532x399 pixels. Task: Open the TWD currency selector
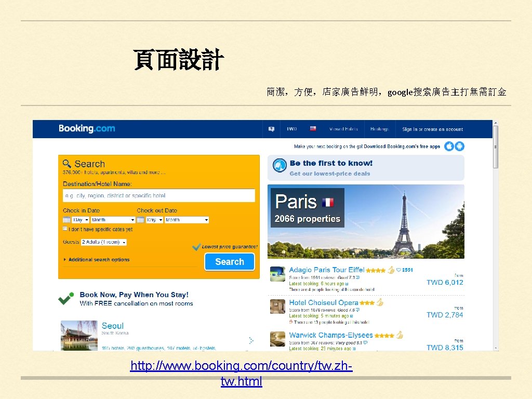coord(292,129)
